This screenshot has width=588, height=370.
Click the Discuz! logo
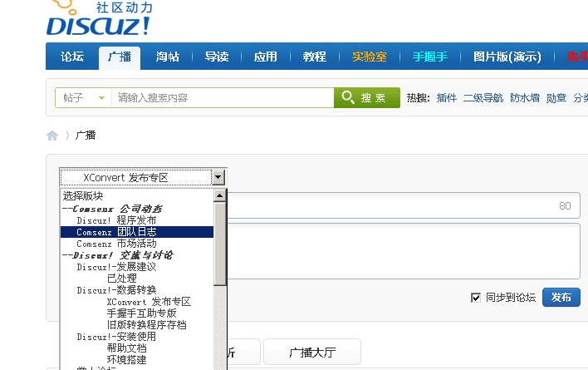(99, 18)
